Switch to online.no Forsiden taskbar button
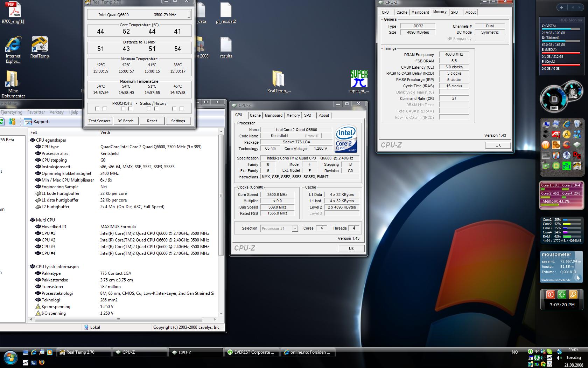Screen dimensions: 588x368 [x=308, y=352]
